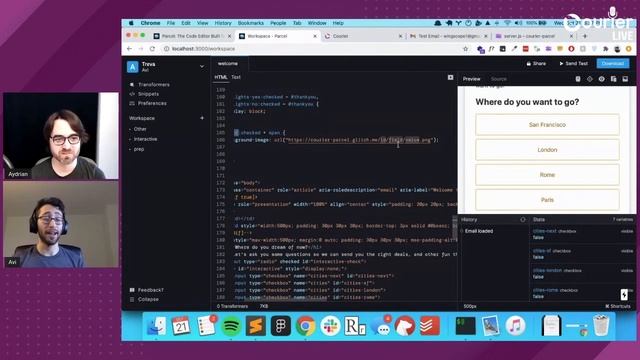
Task: Choose London in email preview
Action: click(x=547, y=150)
